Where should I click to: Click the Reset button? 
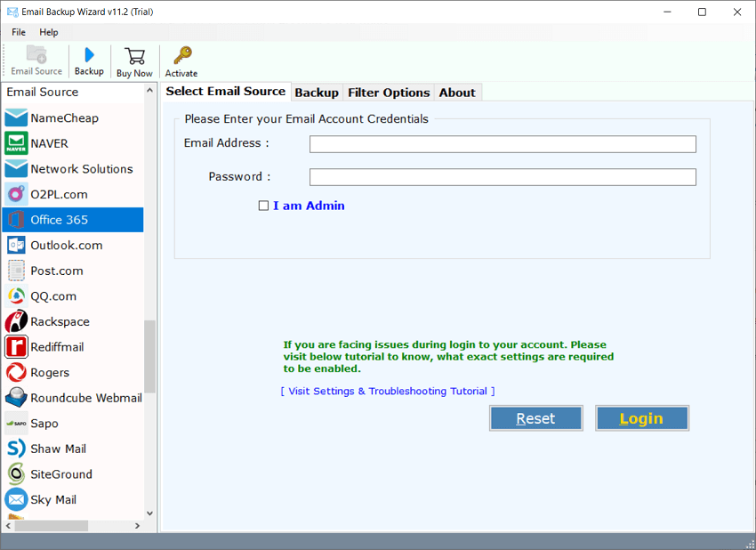point(535,418)
